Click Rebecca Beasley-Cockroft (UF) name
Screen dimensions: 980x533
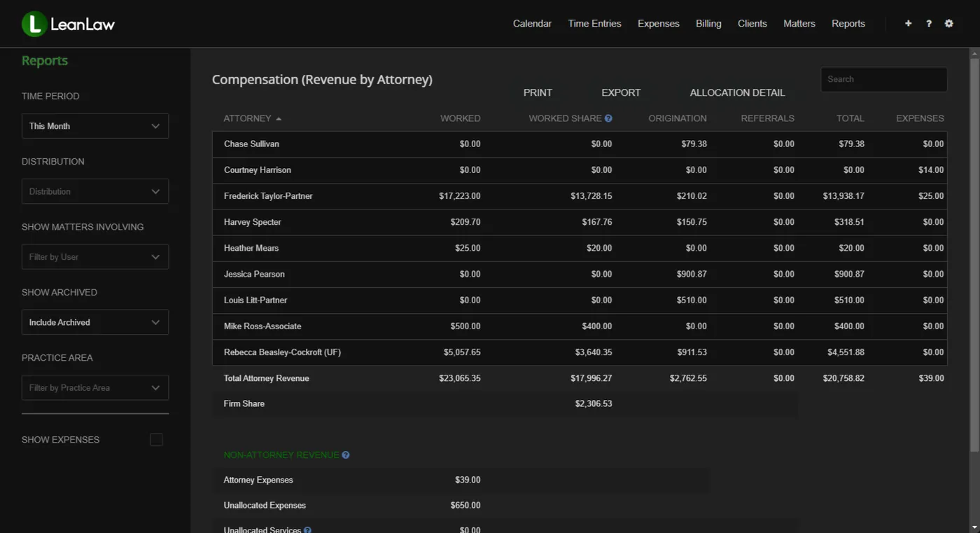coord(282,352)
